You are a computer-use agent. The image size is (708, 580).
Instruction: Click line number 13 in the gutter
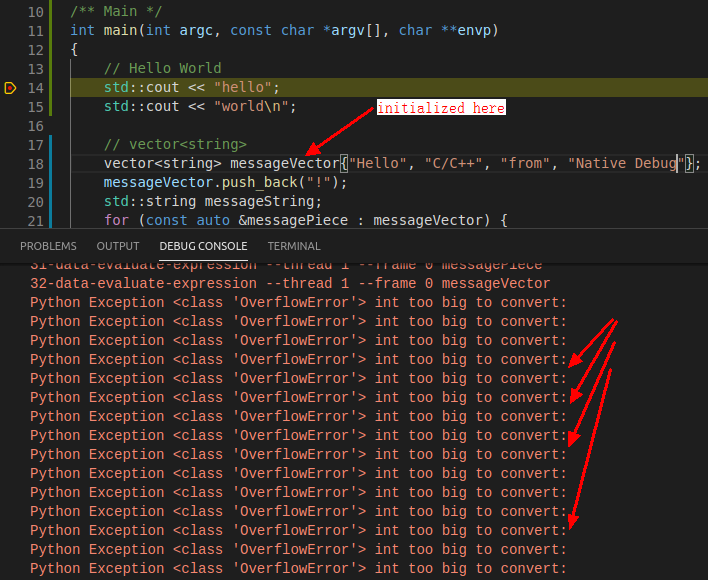tap(36, 69)
